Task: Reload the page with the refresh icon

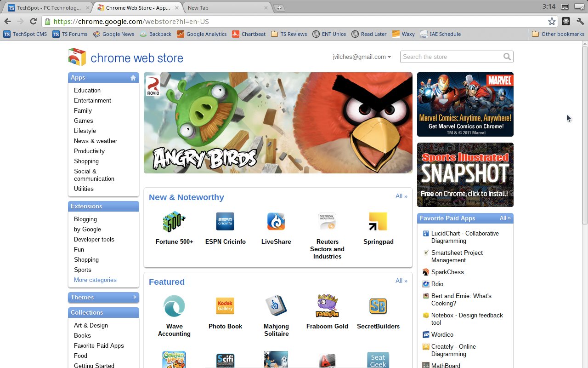Action: tap(33, 21)
